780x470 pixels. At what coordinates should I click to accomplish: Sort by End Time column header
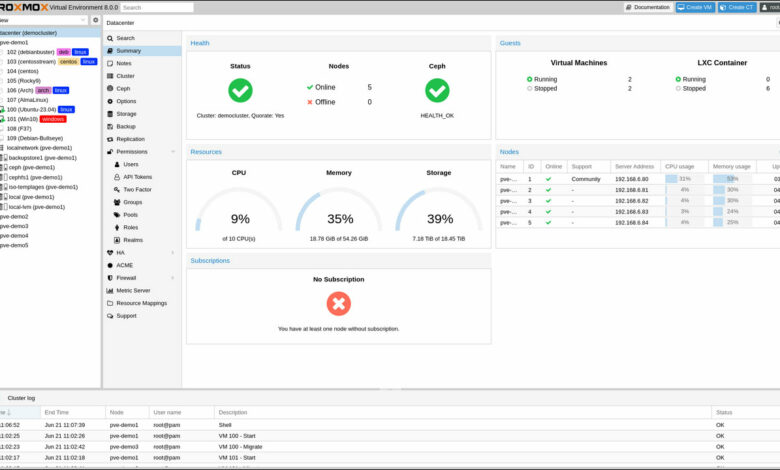[73, 413]
